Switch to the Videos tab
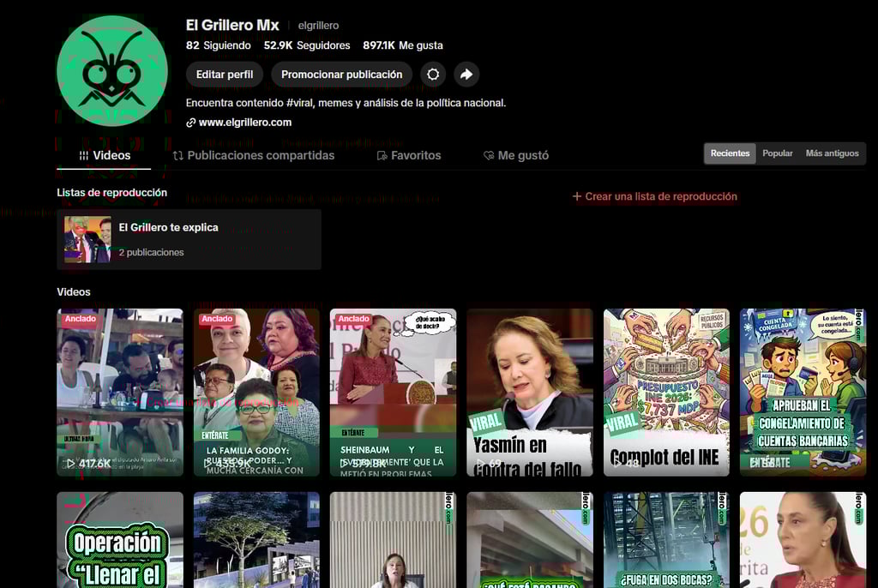Screen dimensions: 878x588 pos(104,156)
